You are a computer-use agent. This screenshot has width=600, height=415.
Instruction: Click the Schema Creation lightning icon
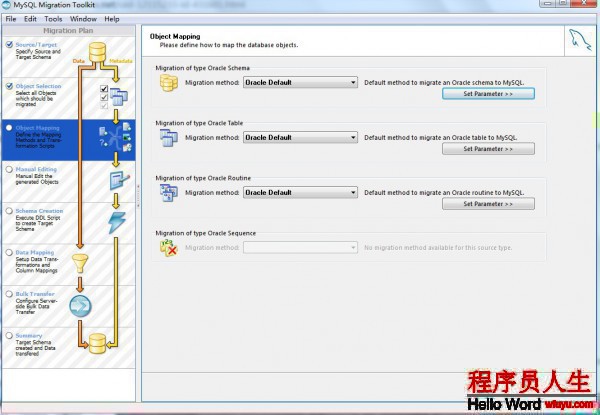[117, 223]
